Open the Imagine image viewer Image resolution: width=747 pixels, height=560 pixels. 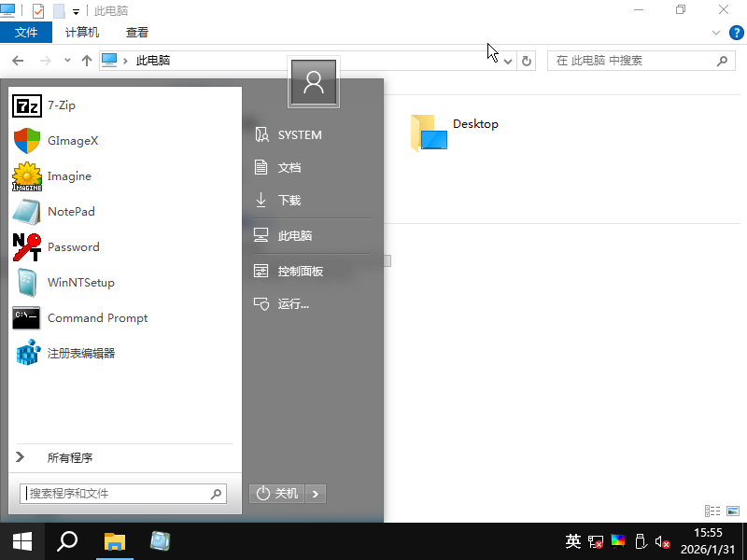click(x=69, y=176)
